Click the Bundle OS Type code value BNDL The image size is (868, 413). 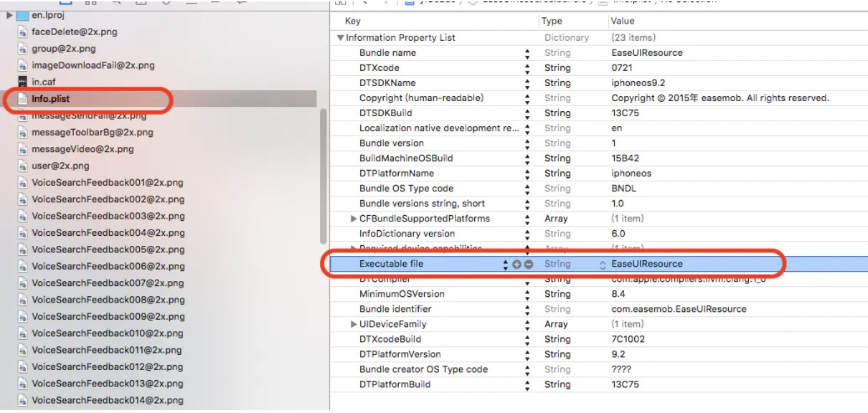[623, 189]
